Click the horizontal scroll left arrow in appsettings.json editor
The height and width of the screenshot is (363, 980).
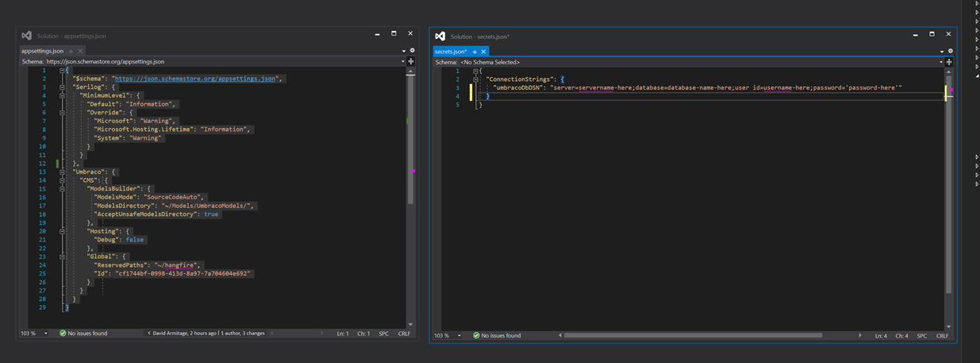[272, 334]
